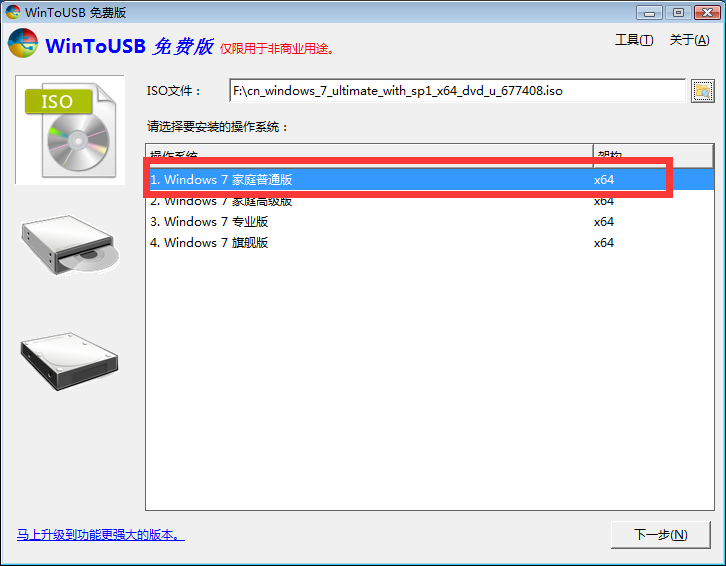Click the 架构 column header
726x566 pixels.
tap(653, 155)
